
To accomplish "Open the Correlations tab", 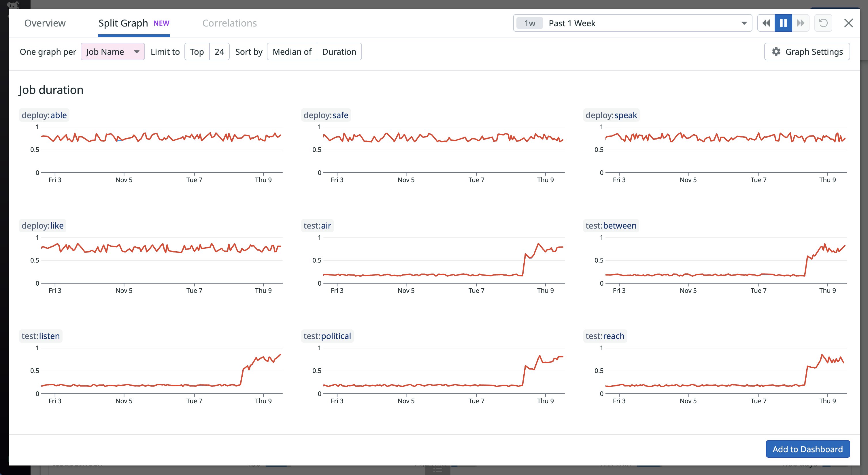I will coord(229,23).
